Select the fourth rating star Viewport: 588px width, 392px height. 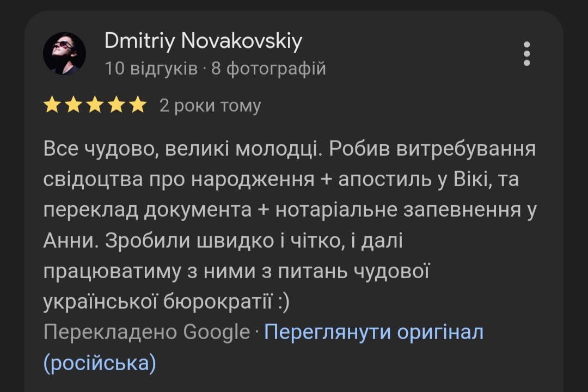coord(117,105)
